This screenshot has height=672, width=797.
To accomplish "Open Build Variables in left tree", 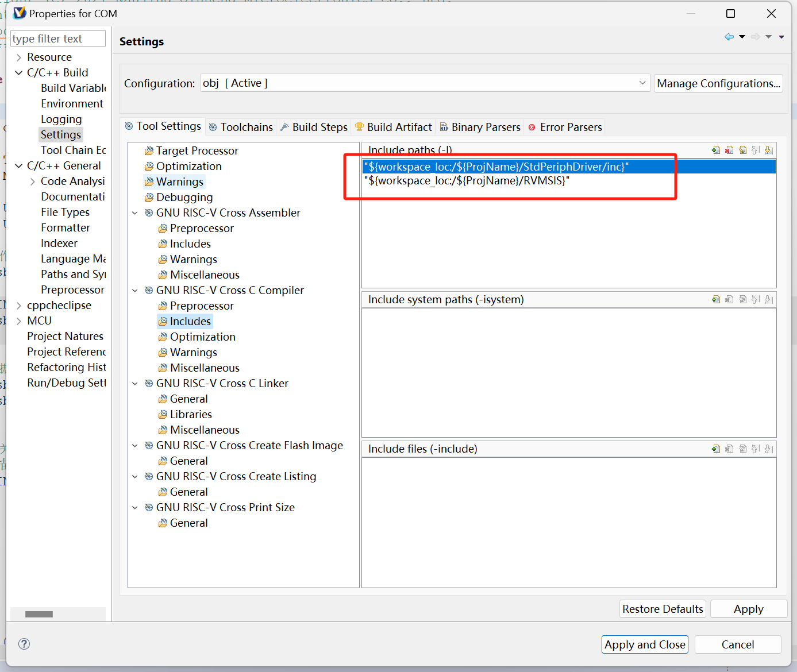I will (x=73, y=88).
